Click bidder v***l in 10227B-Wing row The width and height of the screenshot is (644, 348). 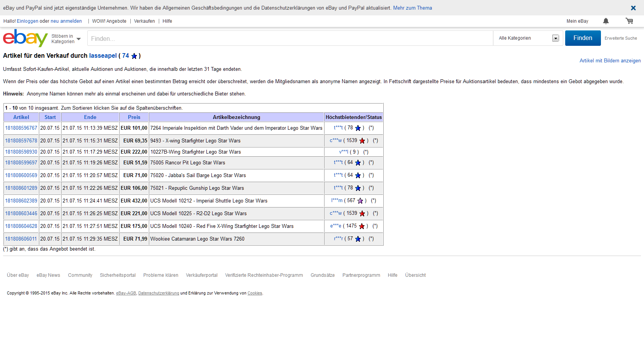[x=344, y=152]
